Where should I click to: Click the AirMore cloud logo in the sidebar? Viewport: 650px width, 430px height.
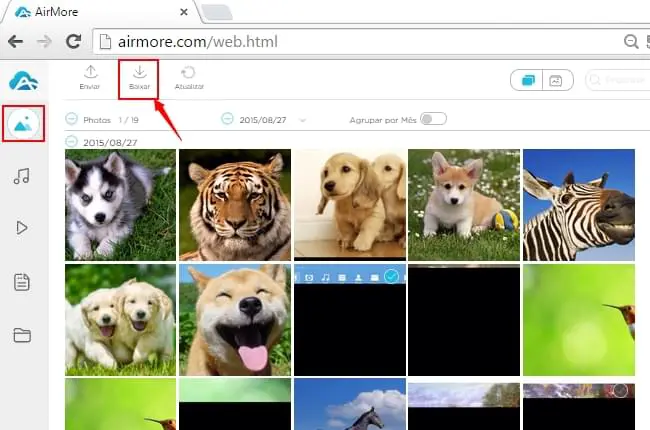tap(24, 81)
